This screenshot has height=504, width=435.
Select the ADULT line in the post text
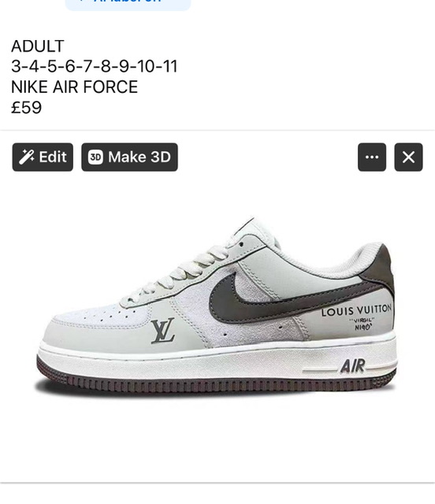38,46
